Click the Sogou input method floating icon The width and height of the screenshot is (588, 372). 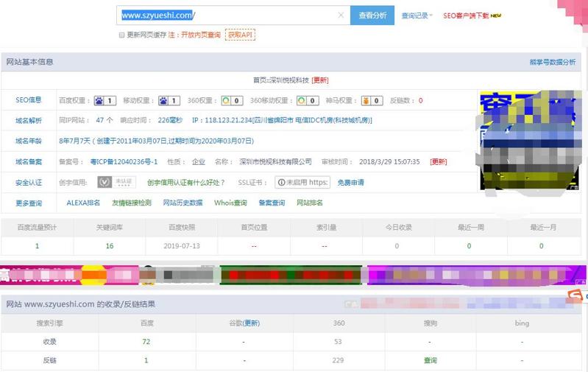[576, 295]
